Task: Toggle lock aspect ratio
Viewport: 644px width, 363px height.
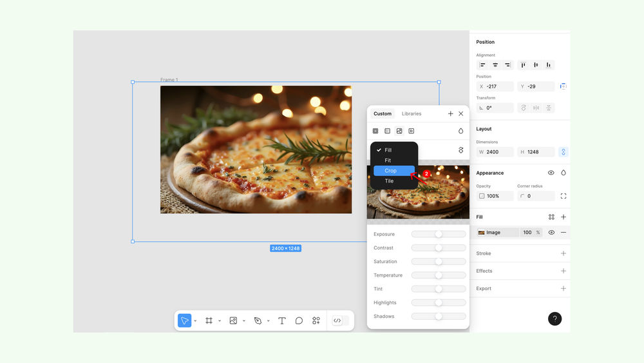Action: coord(563,152)
